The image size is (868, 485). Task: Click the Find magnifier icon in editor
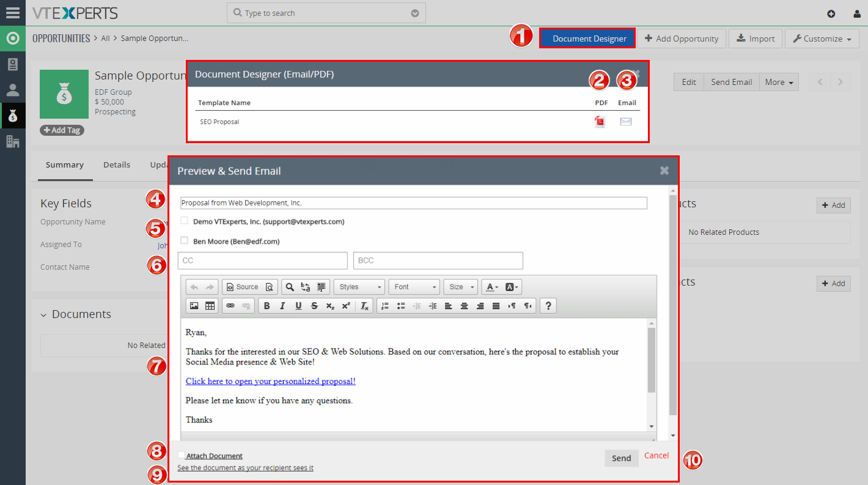pos(290,287)
